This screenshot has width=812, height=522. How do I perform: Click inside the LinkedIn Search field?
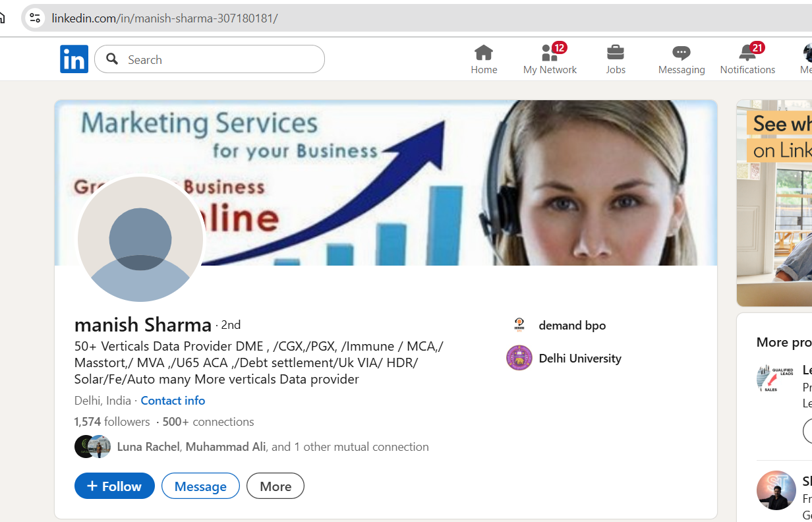[217, 59]
